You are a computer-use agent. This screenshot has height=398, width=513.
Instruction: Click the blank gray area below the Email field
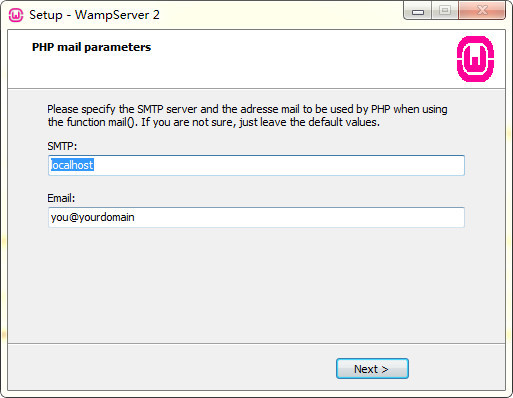point(256,283)
